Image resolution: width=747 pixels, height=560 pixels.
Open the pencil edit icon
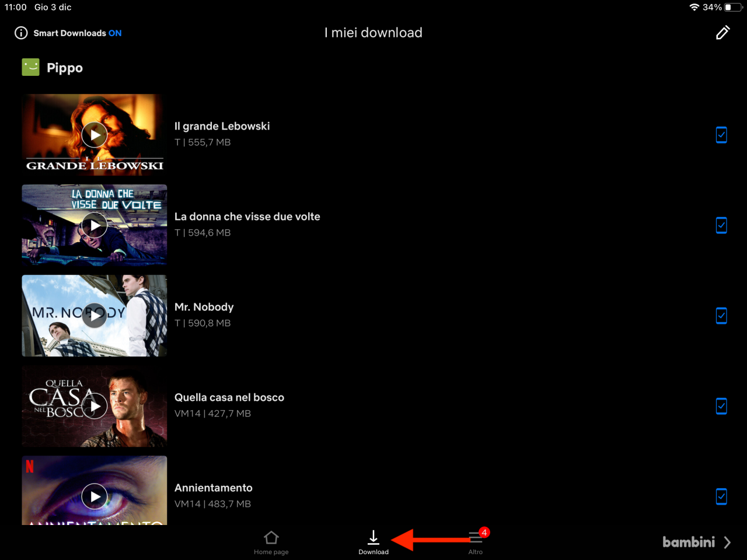coord(722,33)
